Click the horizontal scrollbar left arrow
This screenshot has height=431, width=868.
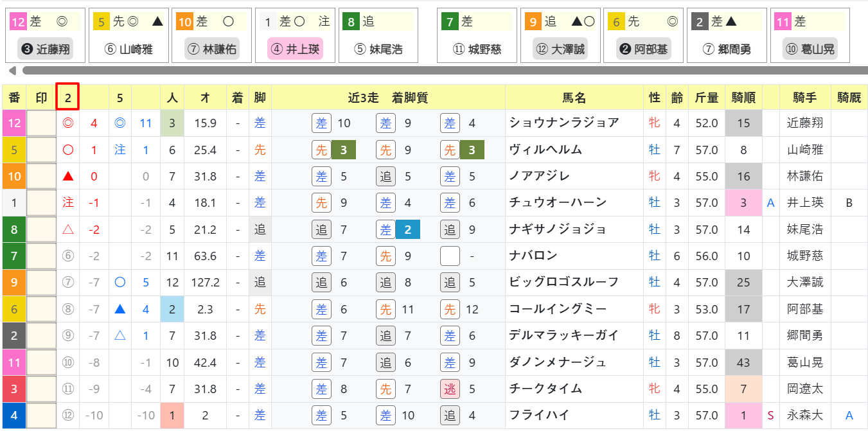[12, 70]
